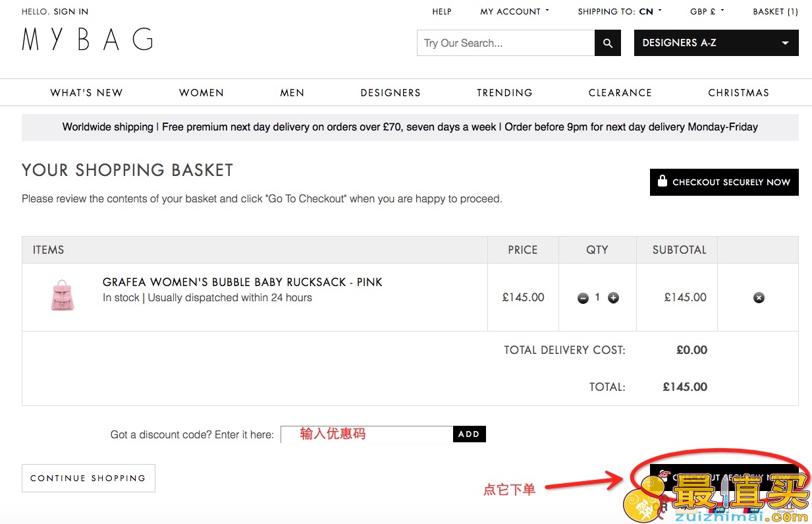The image size is (812, 524).
Task: Click the Continue Shopping button
Action: point(88,478)
